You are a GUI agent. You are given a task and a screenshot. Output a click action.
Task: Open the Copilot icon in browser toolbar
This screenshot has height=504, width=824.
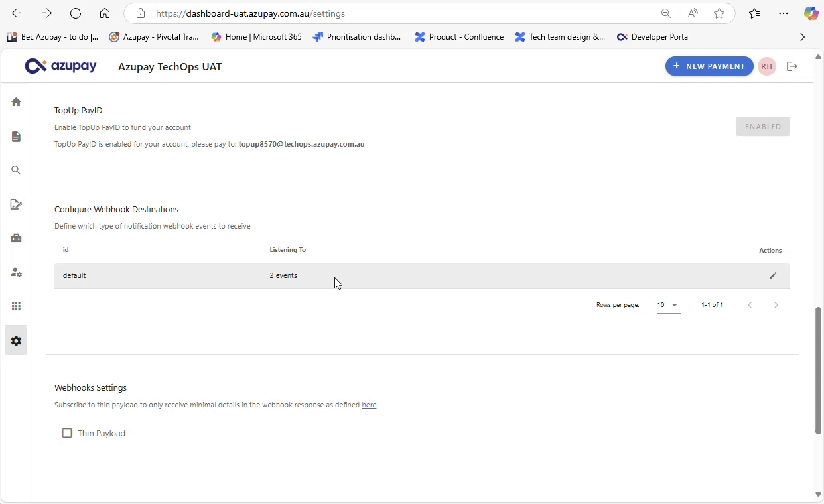(x=811, y=13)
